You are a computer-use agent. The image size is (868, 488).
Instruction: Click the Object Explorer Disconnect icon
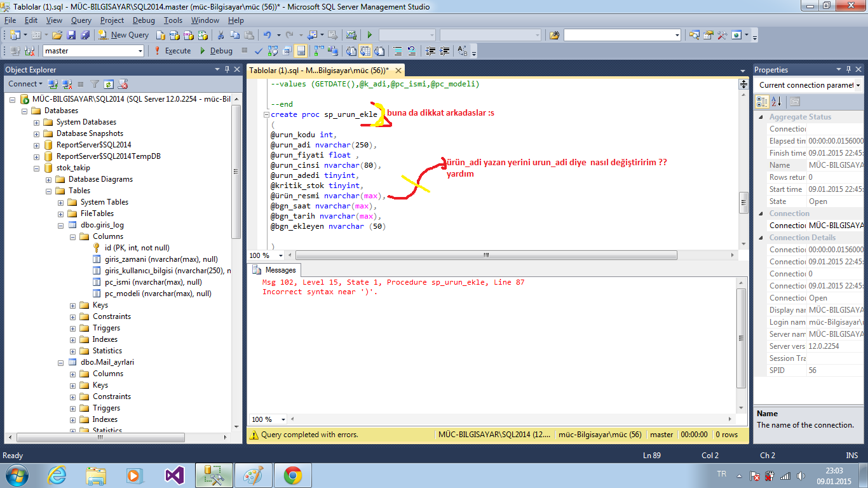(66, 84)
